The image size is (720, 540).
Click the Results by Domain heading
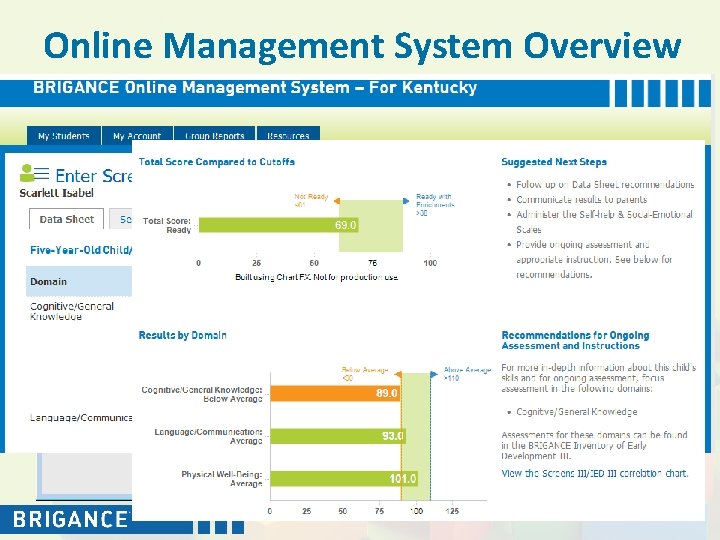click(183, 335)
